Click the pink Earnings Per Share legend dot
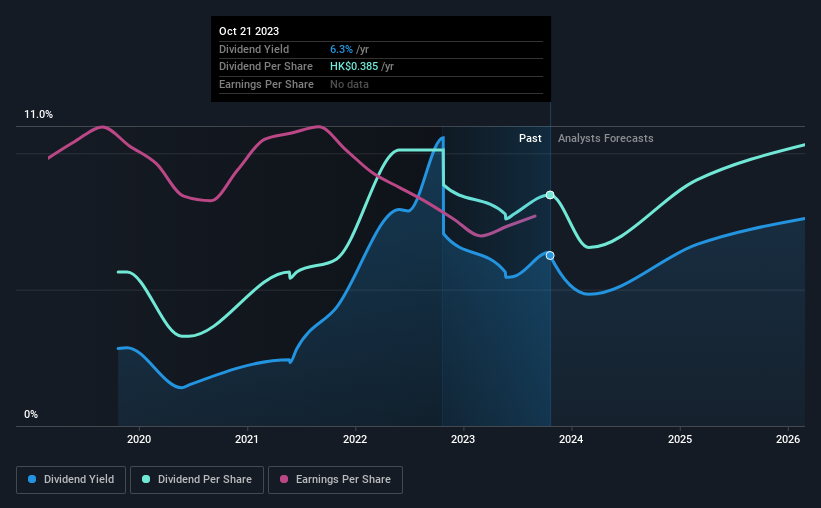821x508 pixels. (x=284, y=479)
